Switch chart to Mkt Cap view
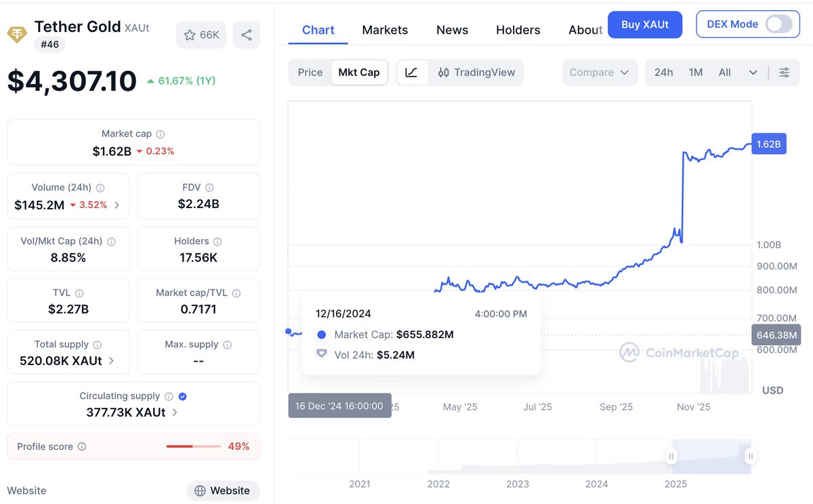 coord(359,72)
